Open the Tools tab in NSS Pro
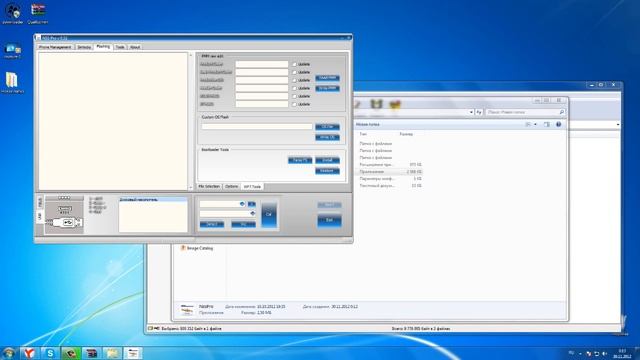 (120, 47)
